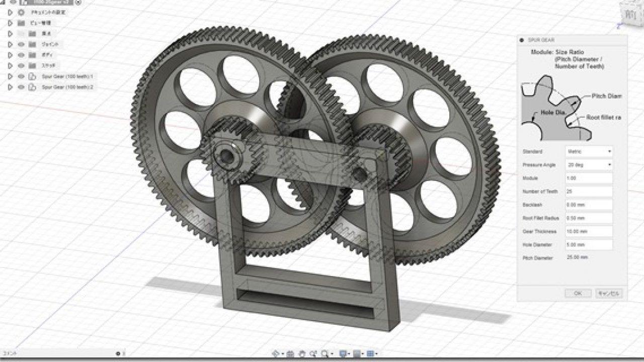Click the キャンセル button
The height and width of the screenshot is (362, 644).
pyautogui.click(x=609, y=293)
